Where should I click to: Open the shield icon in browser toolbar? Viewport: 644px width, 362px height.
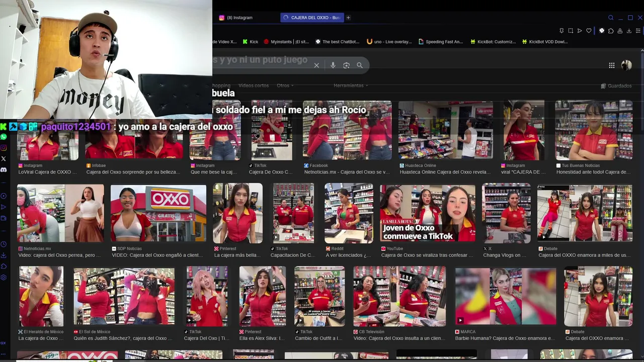click(601, 31)
